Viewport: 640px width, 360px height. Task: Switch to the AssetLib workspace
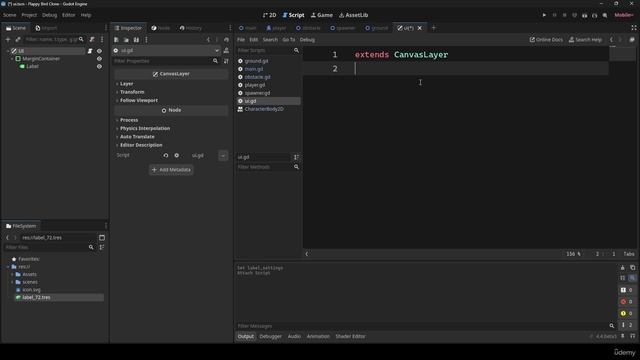[353, 15]
